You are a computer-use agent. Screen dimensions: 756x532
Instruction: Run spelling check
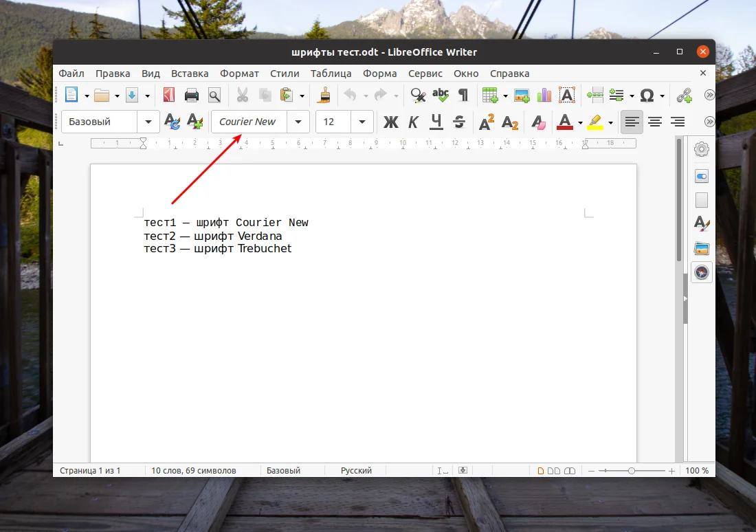click(x=440, y=95)
